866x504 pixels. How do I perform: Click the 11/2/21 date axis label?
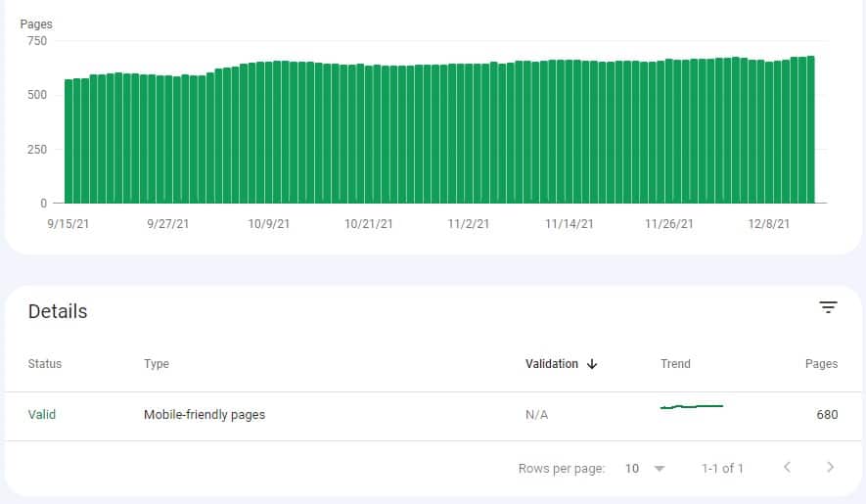pos(469,224)
